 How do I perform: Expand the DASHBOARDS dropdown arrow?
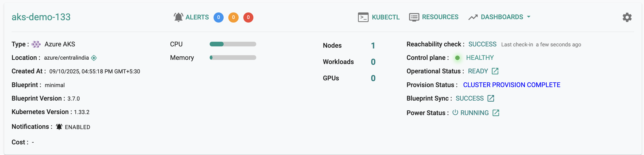pyautogui.click(x=529, y=17)
